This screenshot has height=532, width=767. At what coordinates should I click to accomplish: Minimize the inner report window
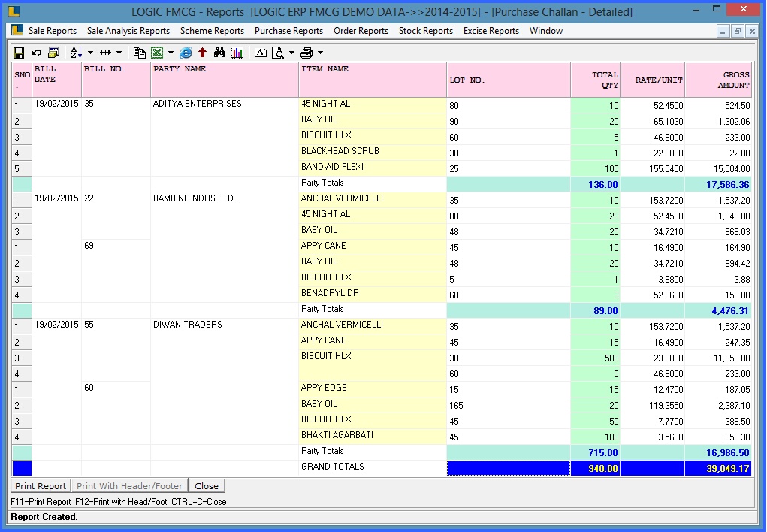[723, 32]
